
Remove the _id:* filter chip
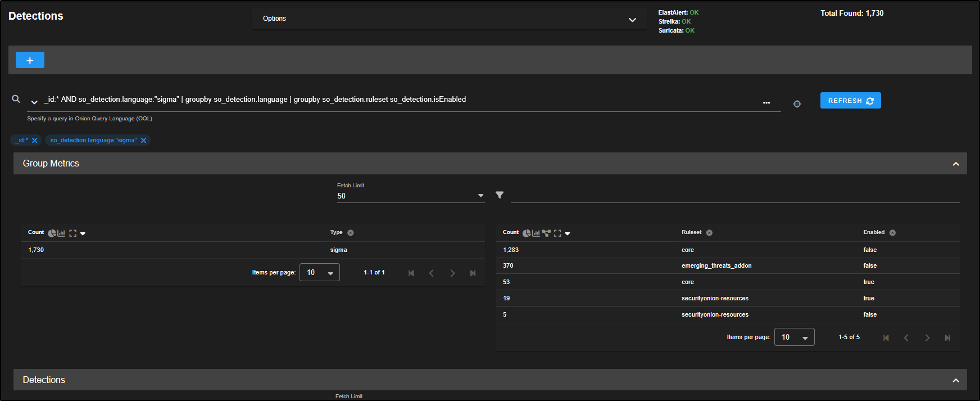[35, 141]
